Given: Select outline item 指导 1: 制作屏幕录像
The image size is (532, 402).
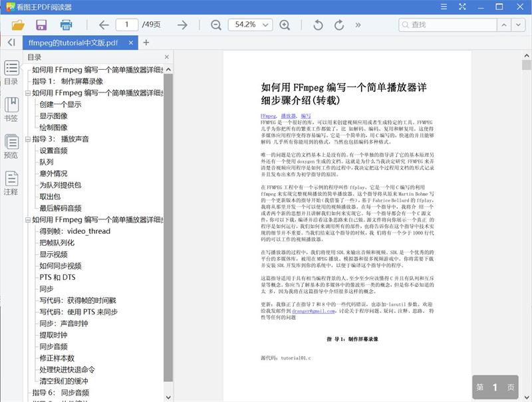Looking at the screenshot, I should click(x=68, y=81).
